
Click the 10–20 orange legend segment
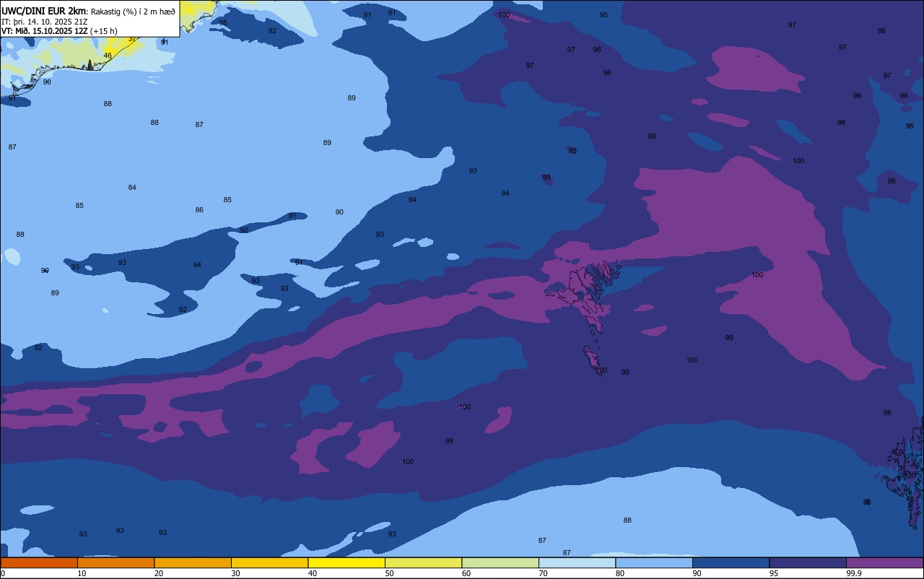pyautogui.click(x=115, y=562)
